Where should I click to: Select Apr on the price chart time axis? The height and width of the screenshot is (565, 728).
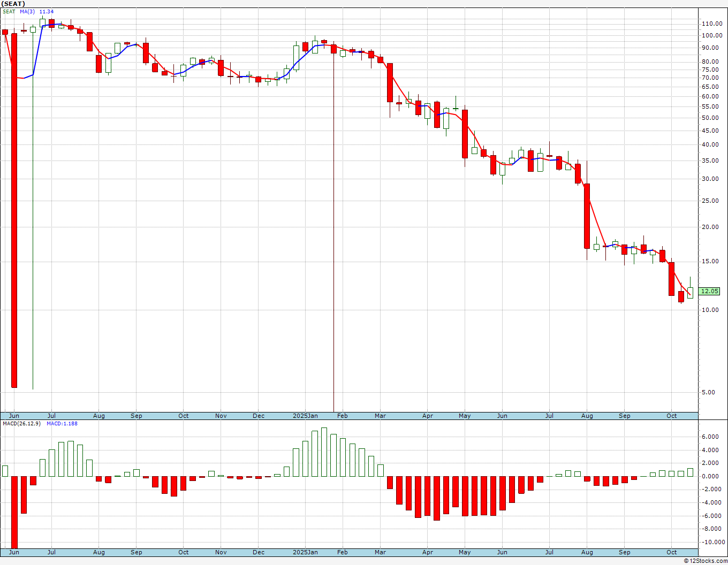point(428,416)
